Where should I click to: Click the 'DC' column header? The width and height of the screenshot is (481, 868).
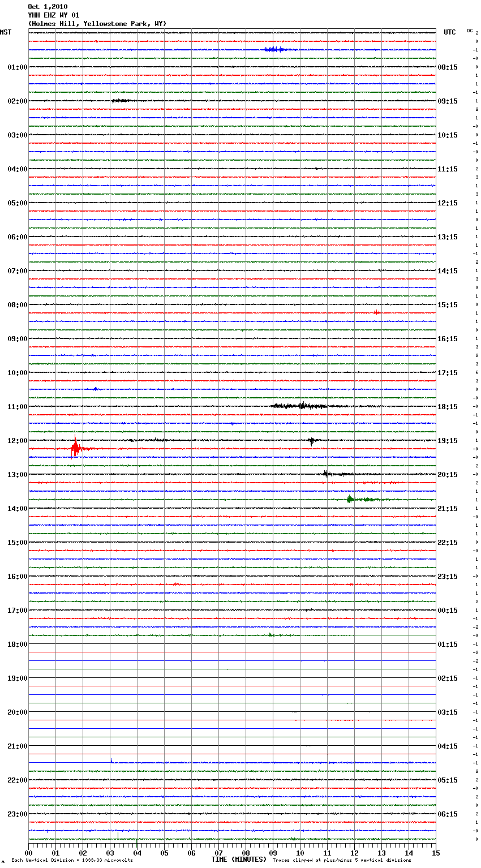click(470, 31)
